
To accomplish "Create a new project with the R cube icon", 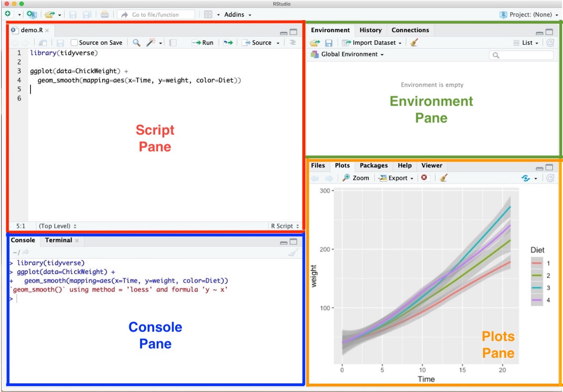I will click(32, 14).
